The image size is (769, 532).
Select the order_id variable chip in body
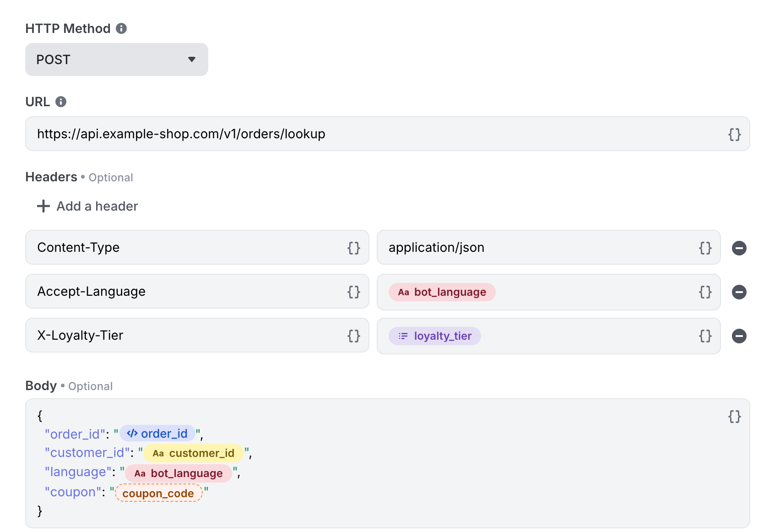tap(157, 434)
